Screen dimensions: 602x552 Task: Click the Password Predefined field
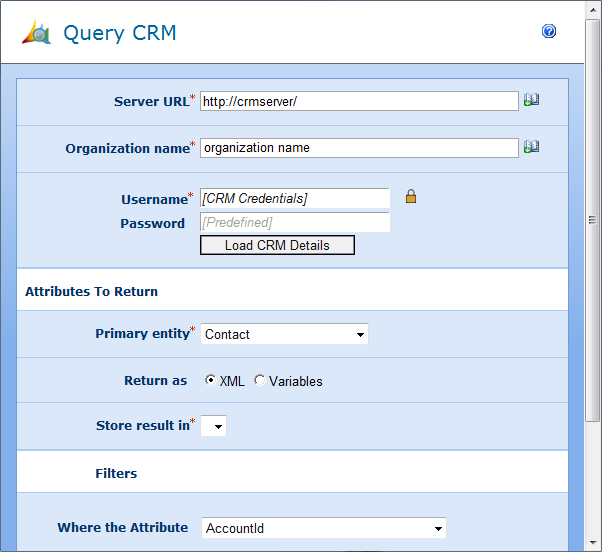[295, 222]
